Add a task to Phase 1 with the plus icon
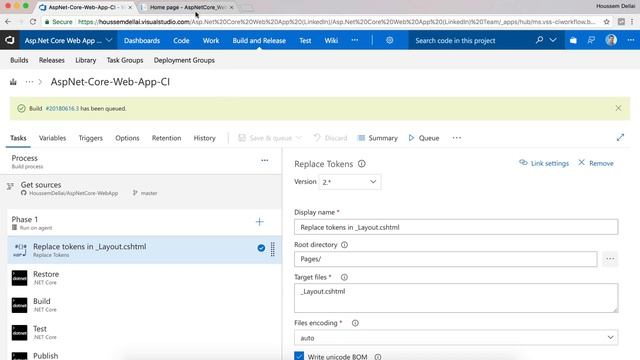640x360 pixels. 260,222
